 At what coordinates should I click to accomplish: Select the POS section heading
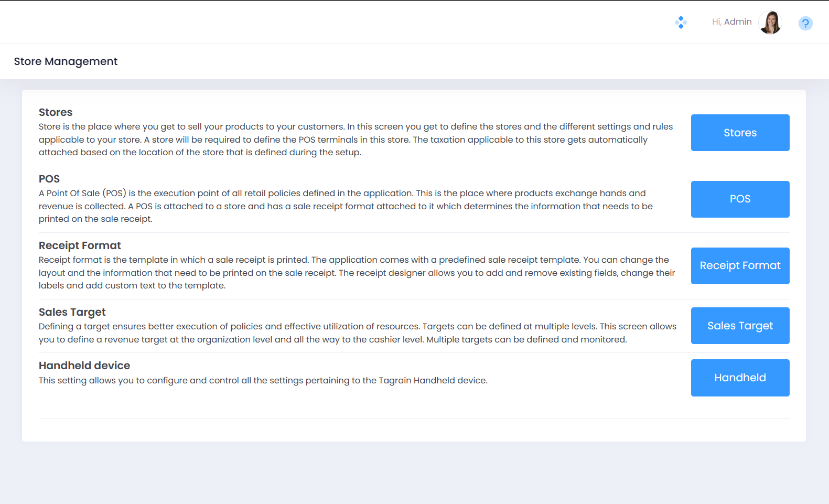point(49,179)
